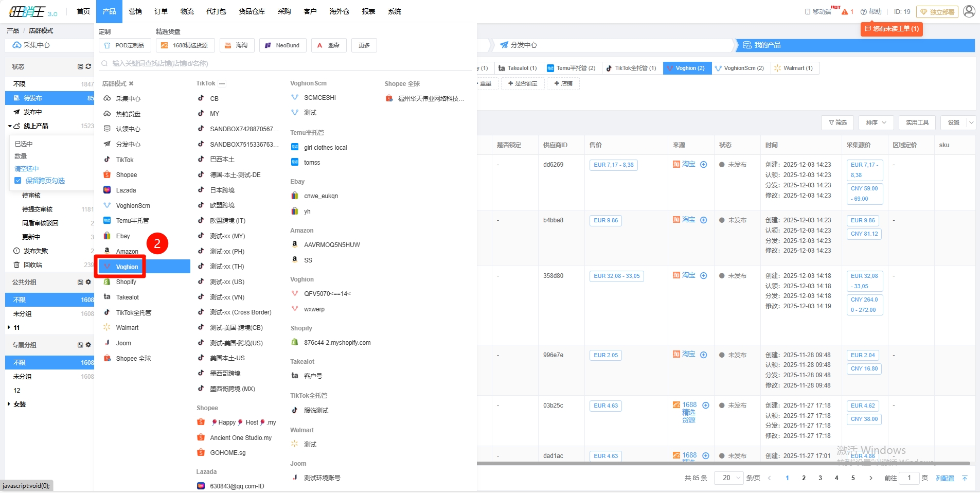Click the TikTok more options ellipsis
The height and width of the screenshot is (493, 980).
point(222,83)
